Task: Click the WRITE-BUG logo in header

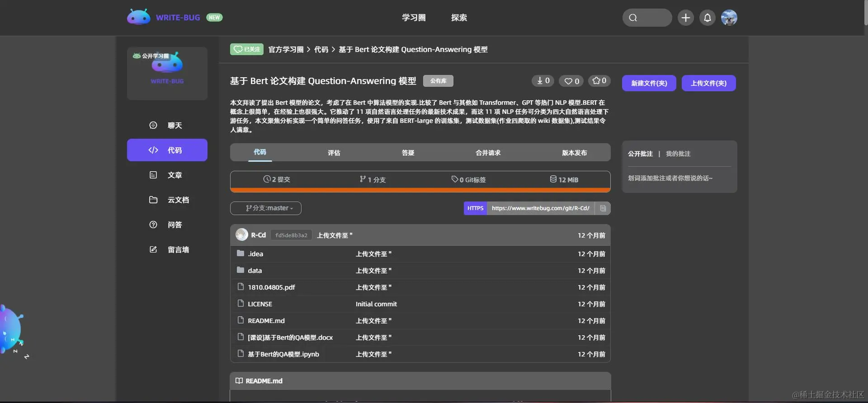Action: (164, 17)
